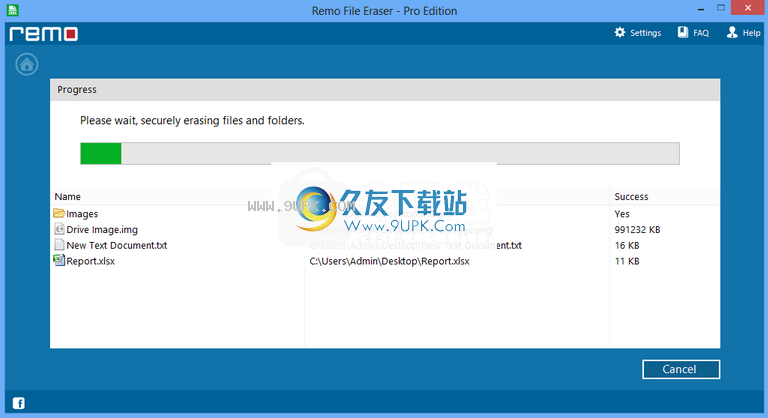The height and width of the screenshot is (418, 768).
Task: Go to the home screen icon
Action: pyautogui.click(x=26, y=64)
